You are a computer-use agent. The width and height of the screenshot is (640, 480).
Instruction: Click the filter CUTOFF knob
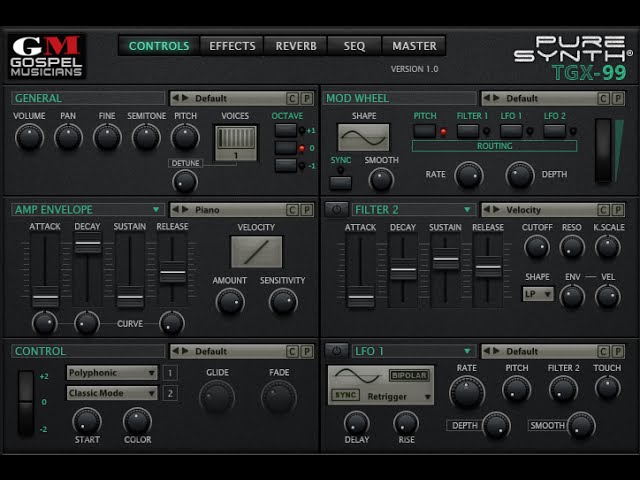tap(537, 247)
